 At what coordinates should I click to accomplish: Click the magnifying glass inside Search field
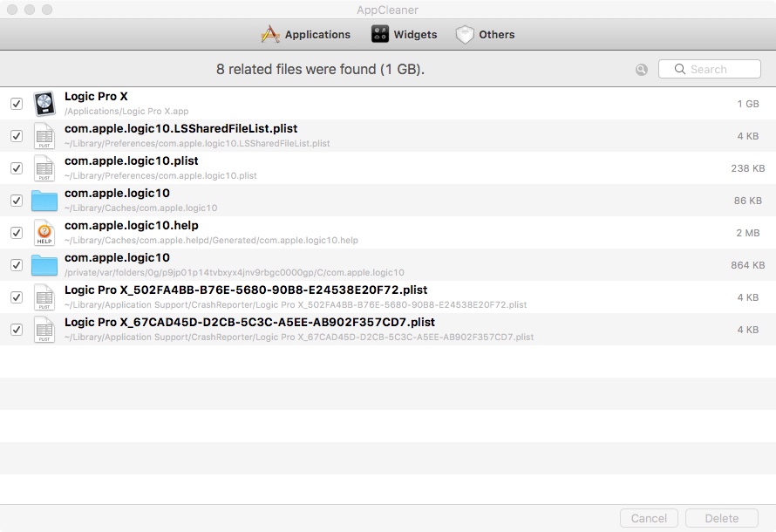[x=680, y=69]
